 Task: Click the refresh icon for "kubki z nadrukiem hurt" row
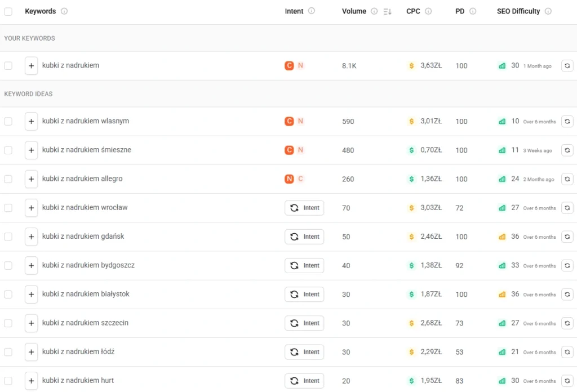click(567, 381)
